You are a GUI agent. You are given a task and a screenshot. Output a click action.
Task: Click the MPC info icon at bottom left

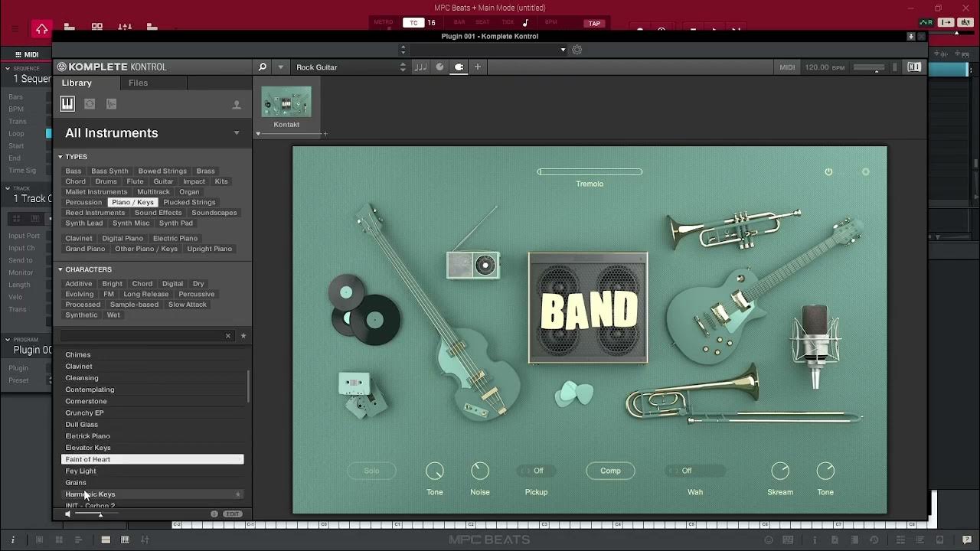[12, 540]
